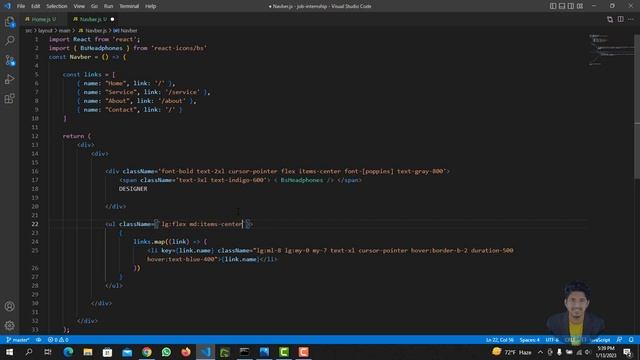Open changes compare icon in editor toolbar
The width and height of the screenshot is (640, 360).
(x=610, y=19)
